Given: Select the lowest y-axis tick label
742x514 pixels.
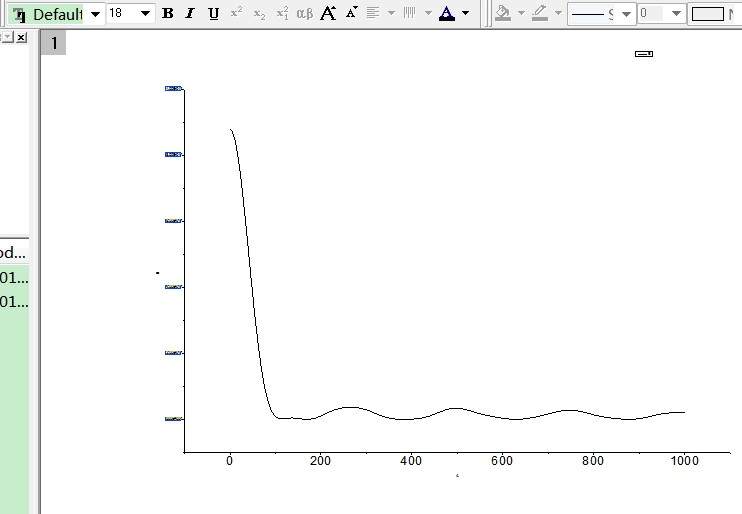Looking at the screenshot, I should (173, 419).
